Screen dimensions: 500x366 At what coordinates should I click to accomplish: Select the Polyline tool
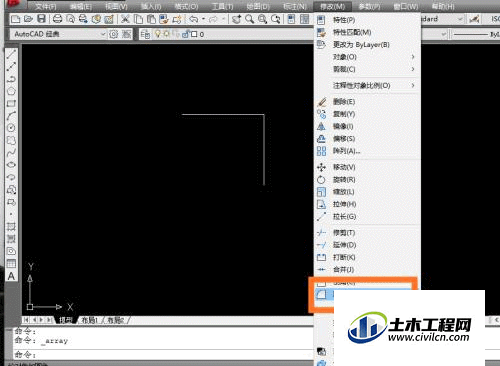pyautogui.click(x=11, y=79)
